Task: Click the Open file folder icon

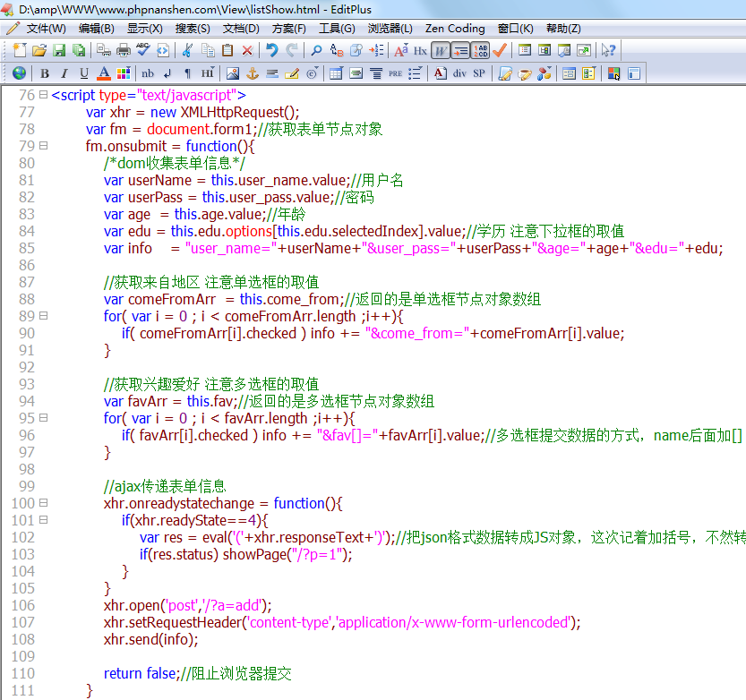Action: coord(39,50)
